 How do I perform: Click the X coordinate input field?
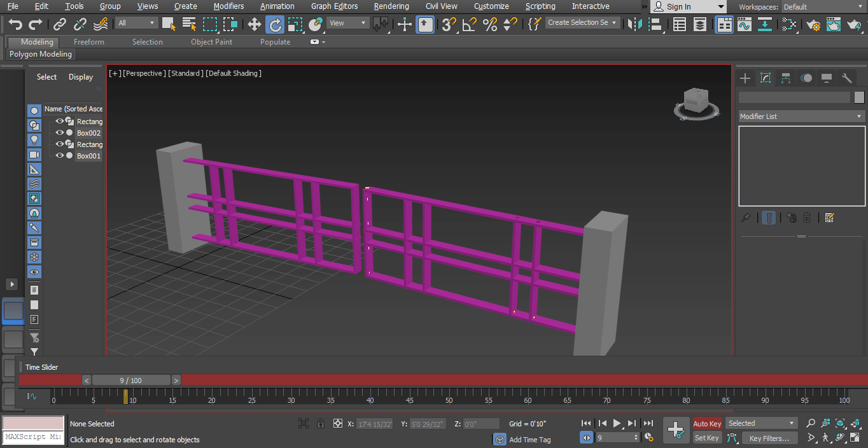[375, 424]
